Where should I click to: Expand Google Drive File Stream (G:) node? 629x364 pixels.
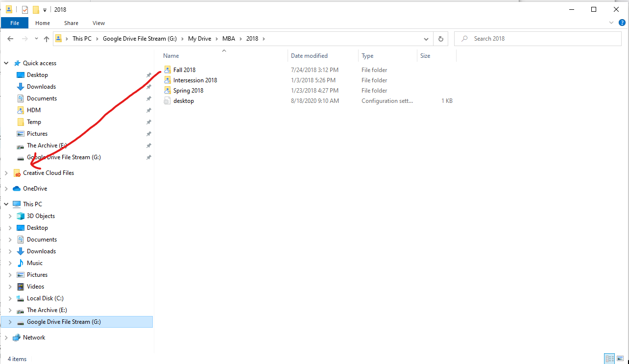pyautogui.click(x=10, y=322)
